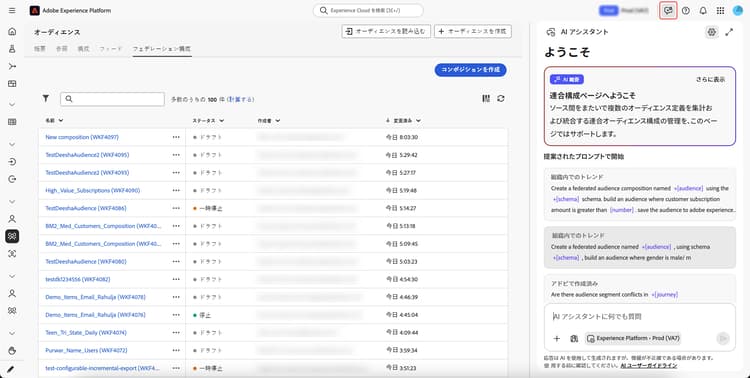
Task: Select the suggested prompt about subscription amount
Action: pos(640,193)
